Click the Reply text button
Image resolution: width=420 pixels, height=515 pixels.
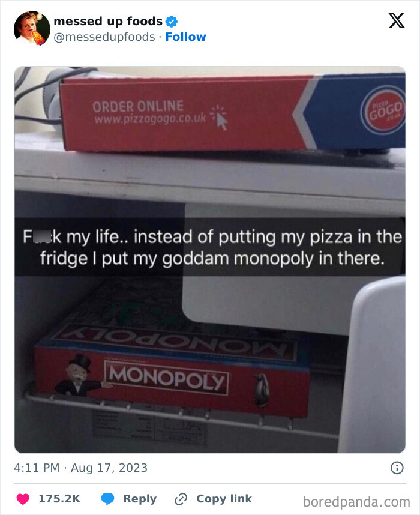(x=140, y=499)
